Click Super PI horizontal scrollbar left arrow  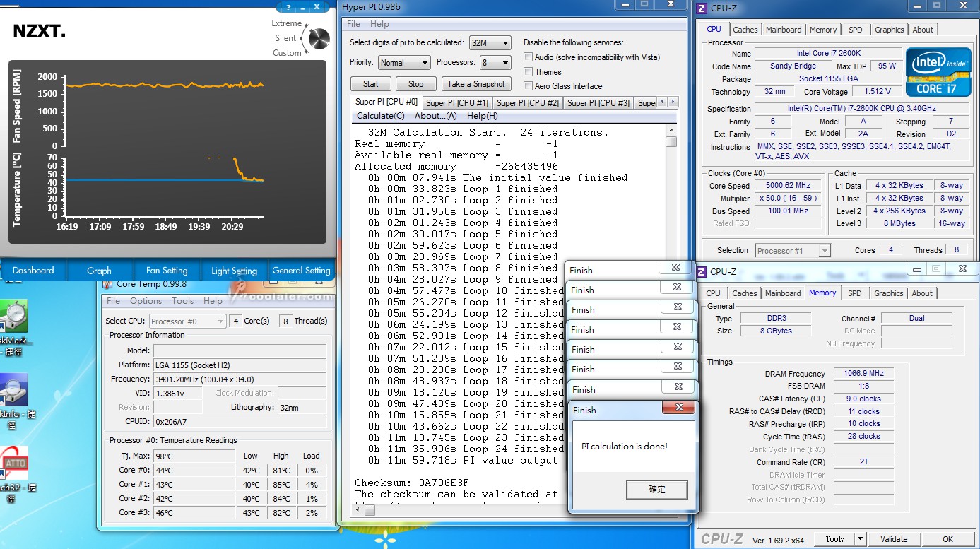(x=359, y=509)
